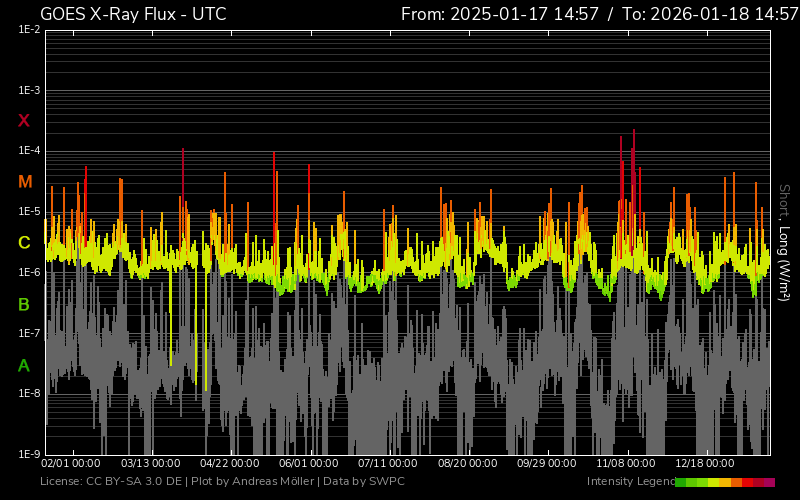Select the yellow C flare class label
This screenshot has width=800, height=500.
[24, 243]
